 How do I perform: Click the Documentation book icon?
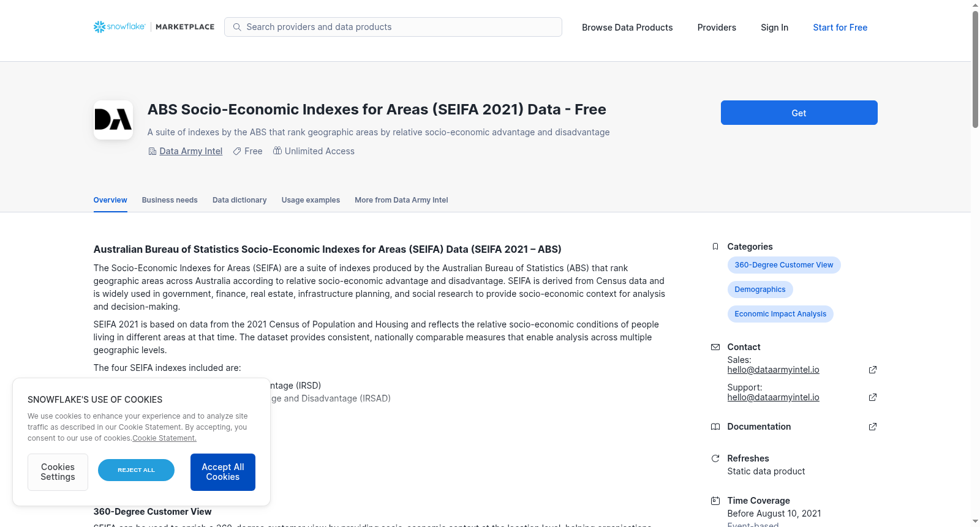point(715,427)
